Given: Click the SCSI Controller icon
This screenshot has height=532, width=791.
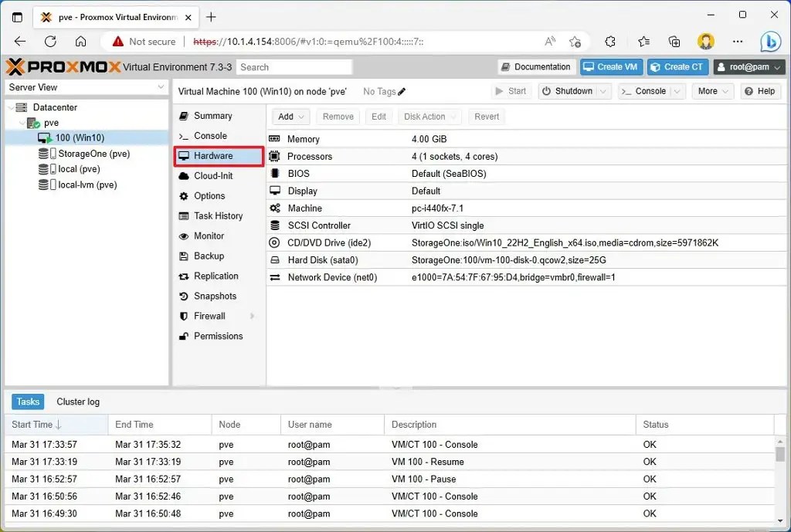Looking at the screenshot, I should [276, 225].
